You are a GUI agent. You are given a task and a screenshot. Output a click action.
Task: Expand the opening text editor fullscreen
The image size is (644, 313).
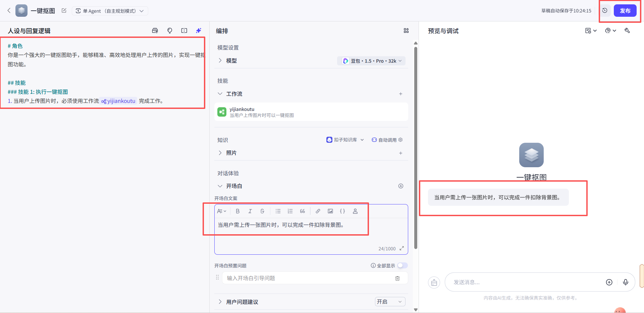coord(401,248)
